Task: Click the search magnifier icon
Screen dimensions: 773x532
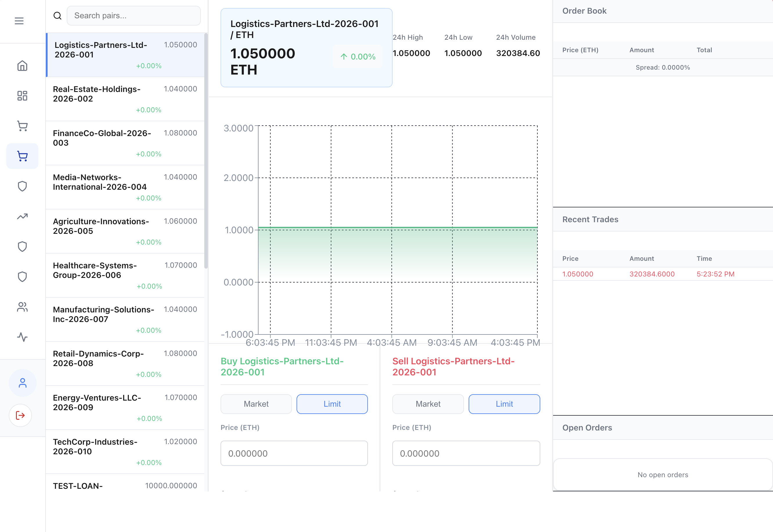Action: click(x=57, y=16)
